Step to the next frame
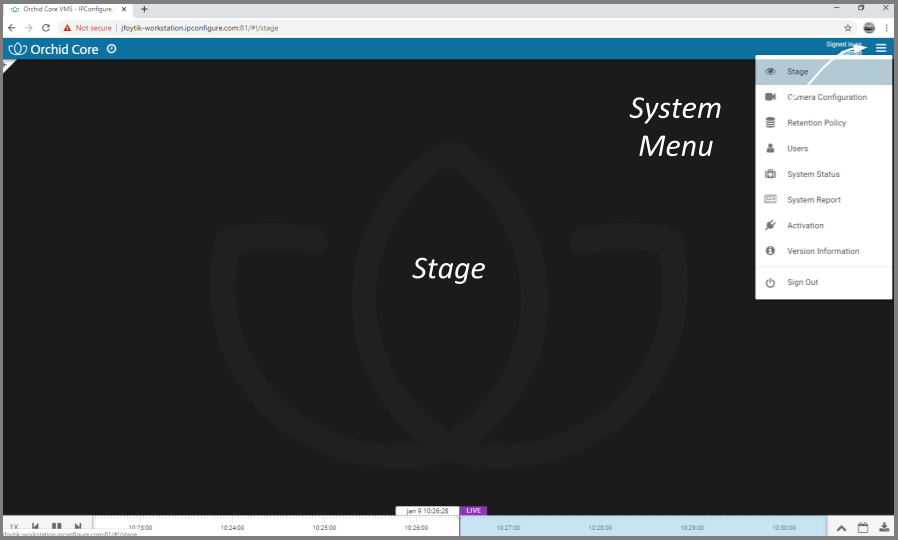Image resolution: width=898 pixels, height=540 pixels. 78,526
